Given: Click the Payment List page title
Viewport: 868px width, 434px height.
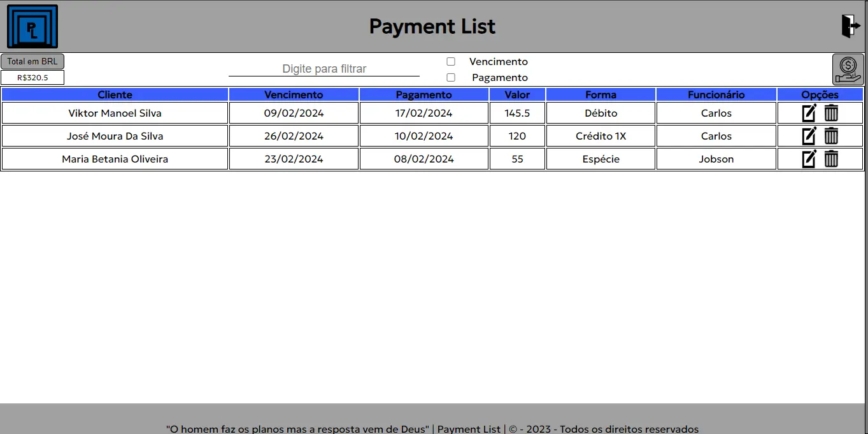Looking at the screenshot, I should point(432,26).
